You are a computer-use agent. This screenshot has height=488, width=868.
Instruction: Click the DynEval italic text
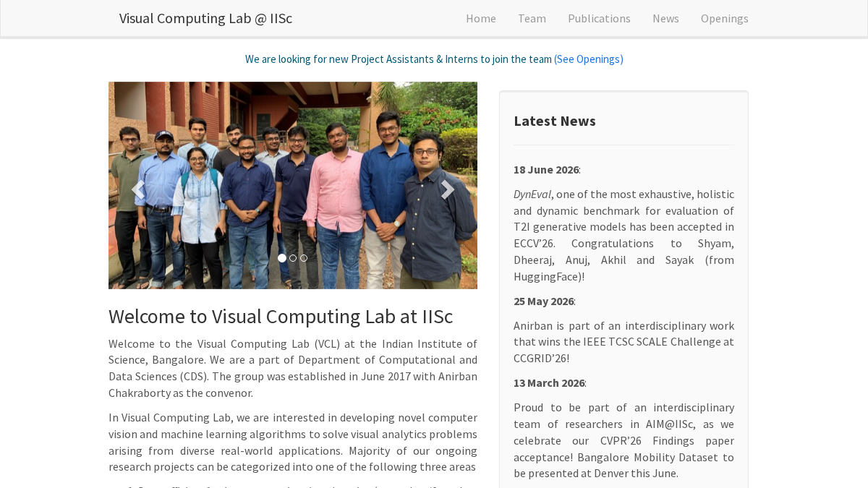[x=532, y=194]
